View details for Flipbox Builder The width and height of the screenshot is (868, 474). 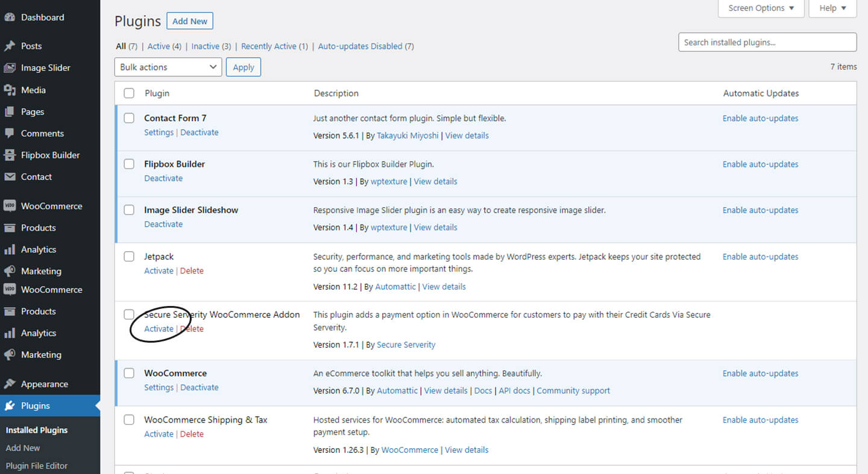click(436, 181)
